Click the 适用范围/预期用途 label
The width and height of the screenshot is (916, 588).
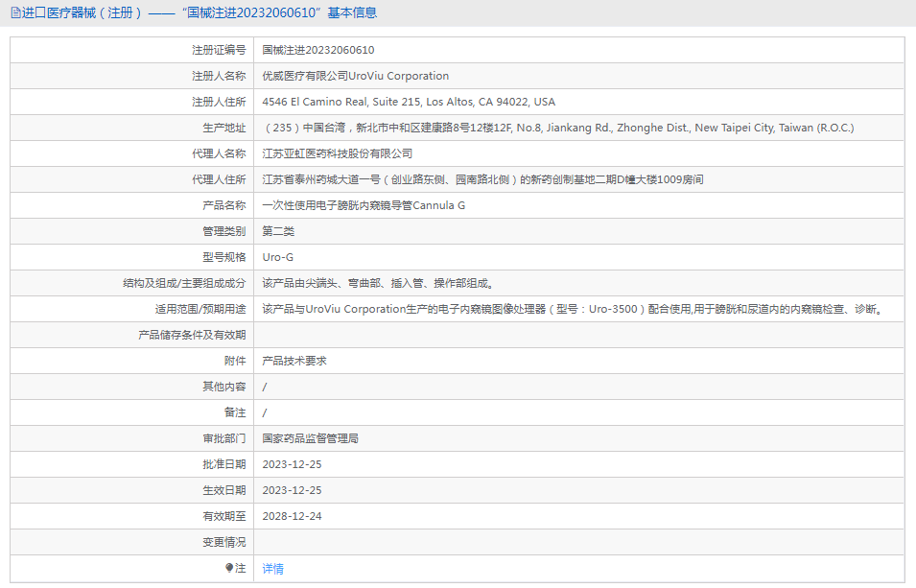(x=200, y=309)
